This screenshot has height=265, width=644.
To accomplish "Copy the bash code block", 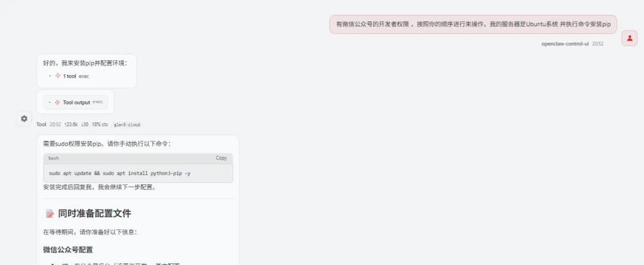I will [221, 158].
